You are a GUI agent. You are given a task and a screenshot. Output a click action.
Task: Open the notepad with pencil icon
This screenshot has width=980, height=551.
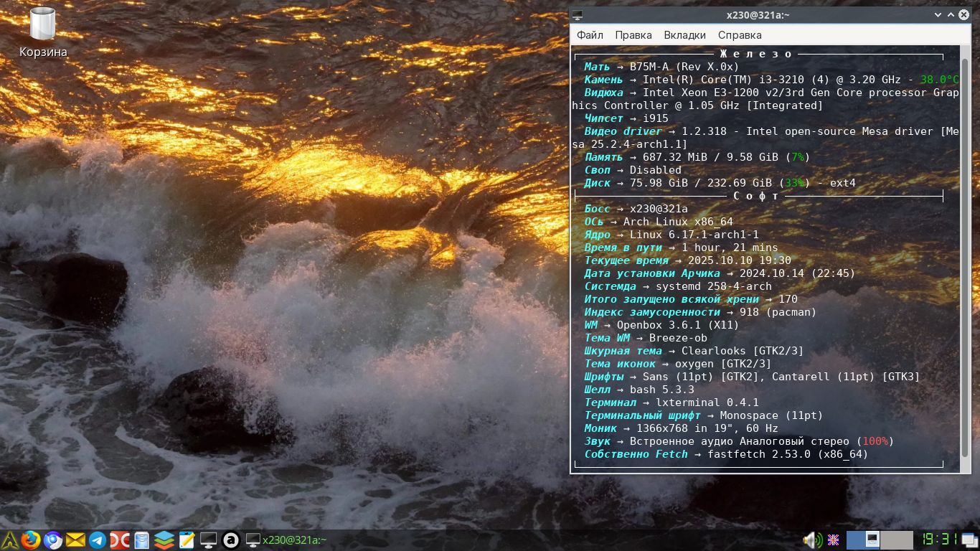click(x=187, y=540)
